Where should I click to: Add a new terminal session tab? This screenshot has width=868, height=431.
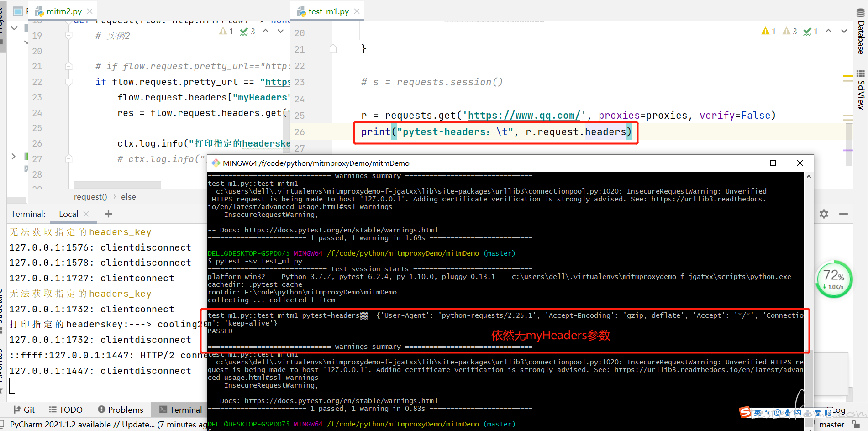(x=108, y=214)
